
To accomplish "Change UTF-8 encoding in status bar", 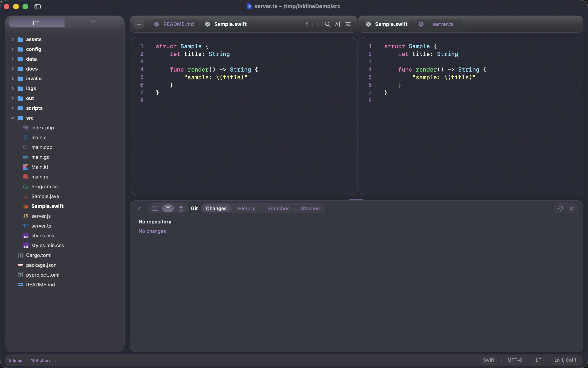I will pyautogui.click(x=515, y=360).
